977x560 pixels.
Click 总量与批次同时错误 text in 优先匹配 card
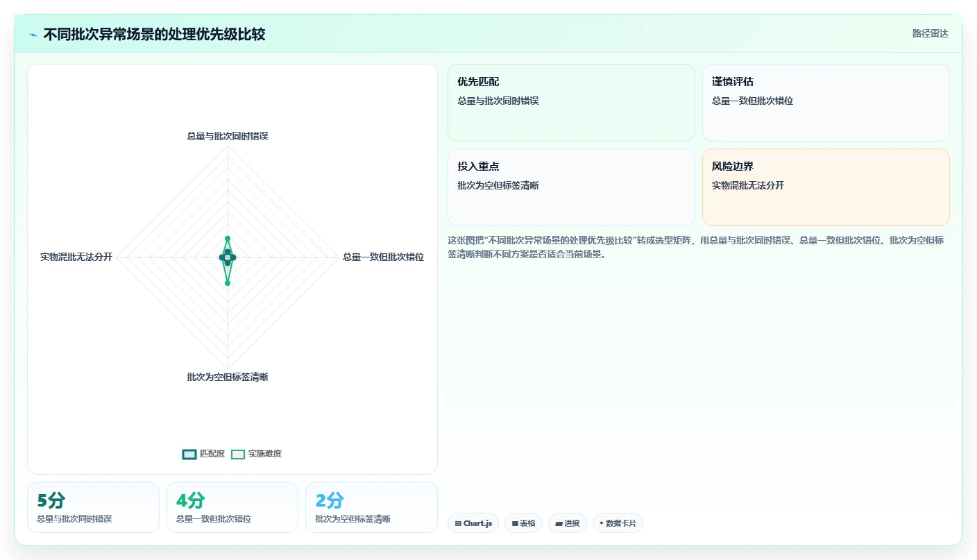pyautogui.click(x=498, y=101)
